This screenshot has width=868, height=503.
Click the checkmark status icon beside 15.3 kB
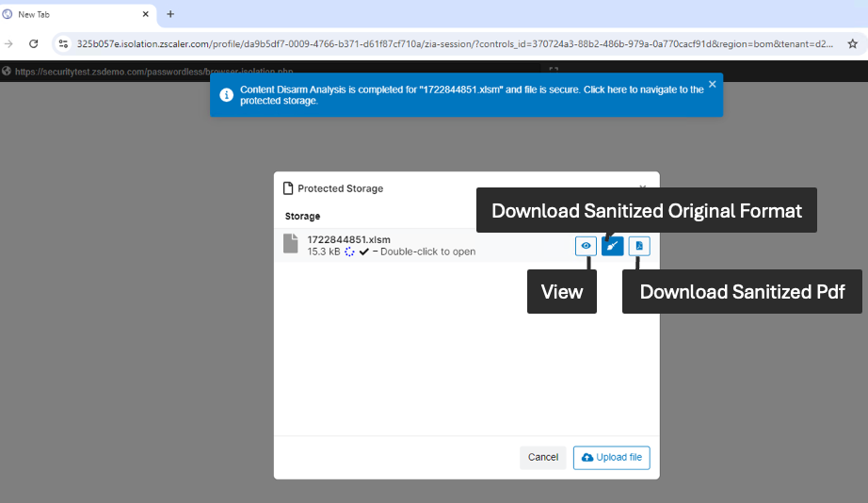pyautogui.click(x=364, y=252)
